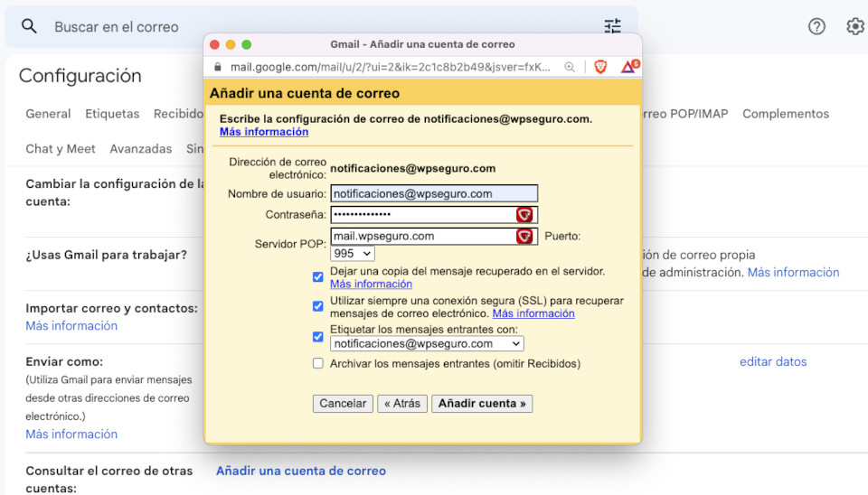Click the zoom magnifier icon in address bar

click(x=569, y=67)
